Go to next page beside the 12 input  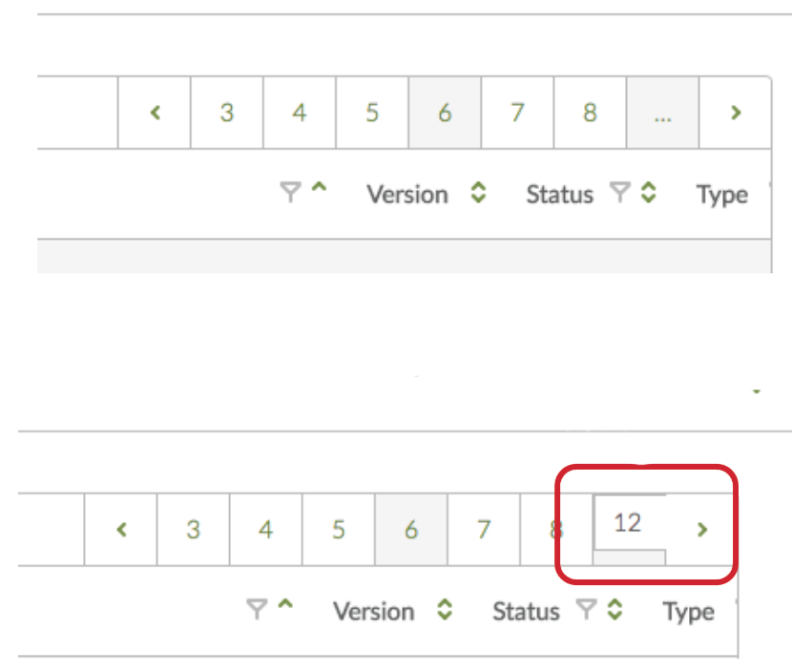[702, 530]
